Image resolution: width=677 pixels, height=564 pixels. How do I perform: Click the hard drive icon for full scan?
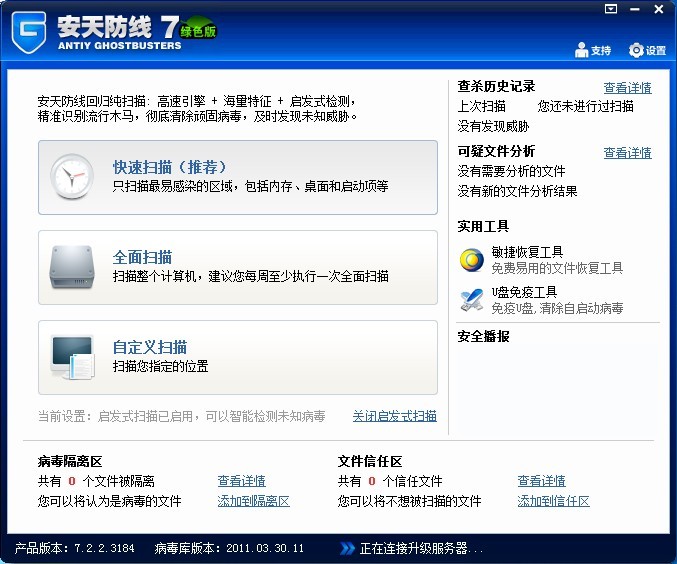coord(72,267)
